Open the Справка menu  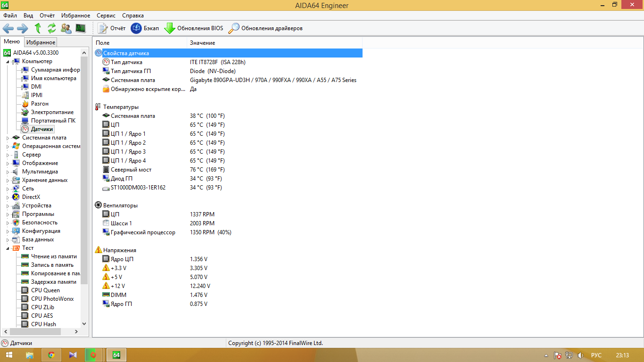[133, 16]
